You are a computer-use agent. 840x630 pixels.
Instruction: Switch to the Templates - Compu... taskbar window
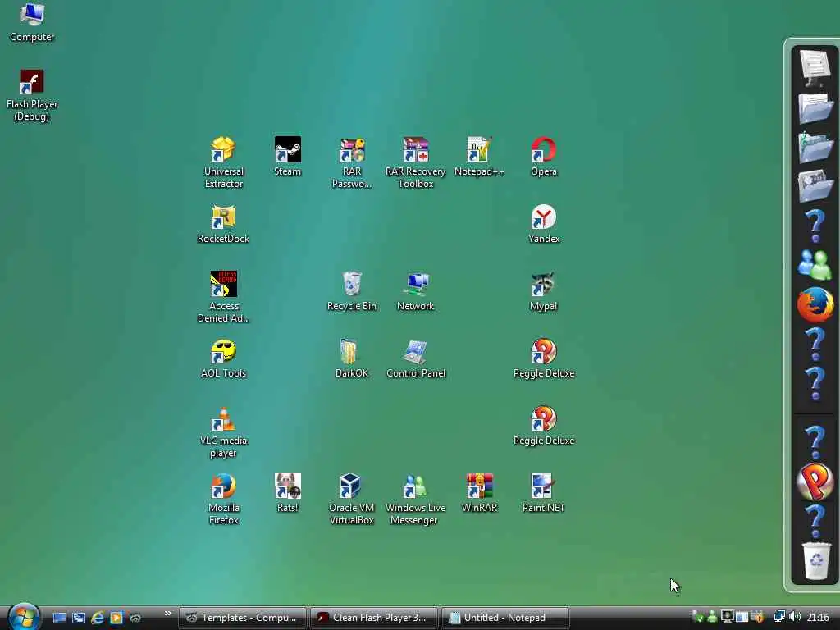243,618
